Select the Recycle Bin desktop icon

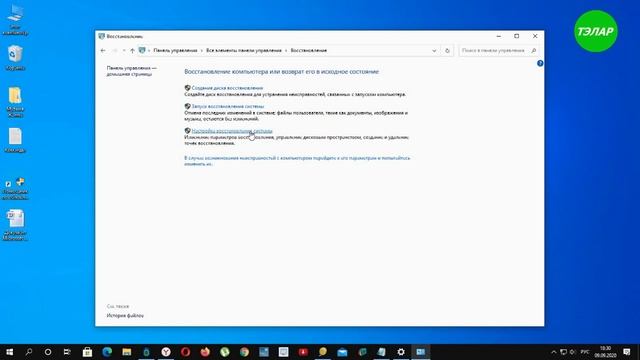tap(15, 58)
